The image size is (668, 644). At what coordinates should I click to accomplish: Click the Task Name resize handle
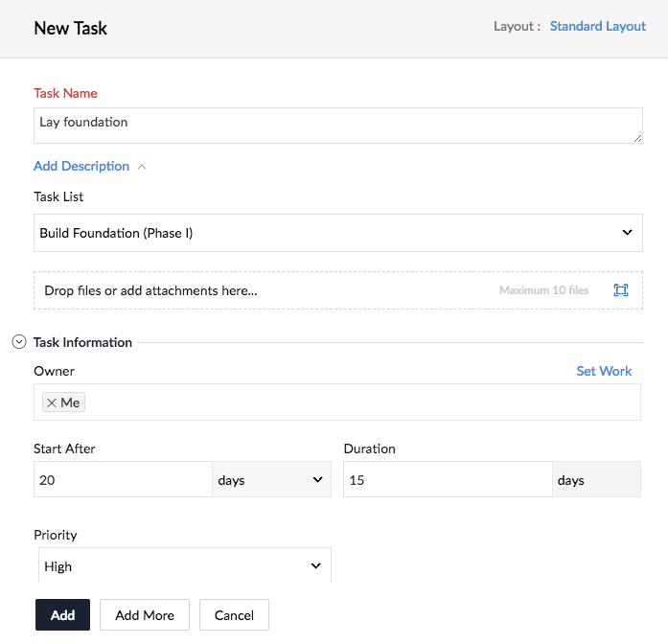click(x=637, y=139)
